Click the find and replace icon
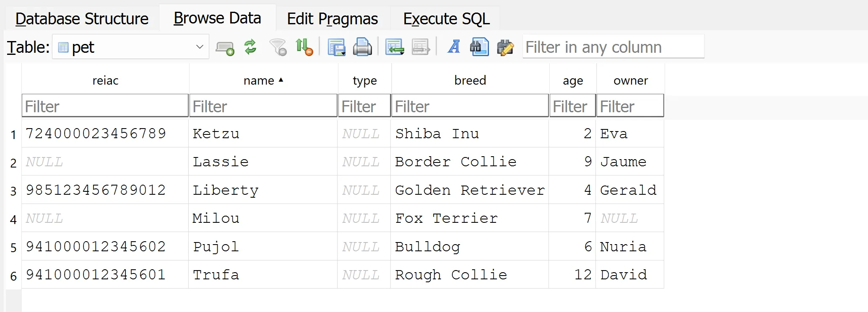Image resolution: width=868 pixels, height=312 pixels. pyautogui.click(x=505, y=47)
